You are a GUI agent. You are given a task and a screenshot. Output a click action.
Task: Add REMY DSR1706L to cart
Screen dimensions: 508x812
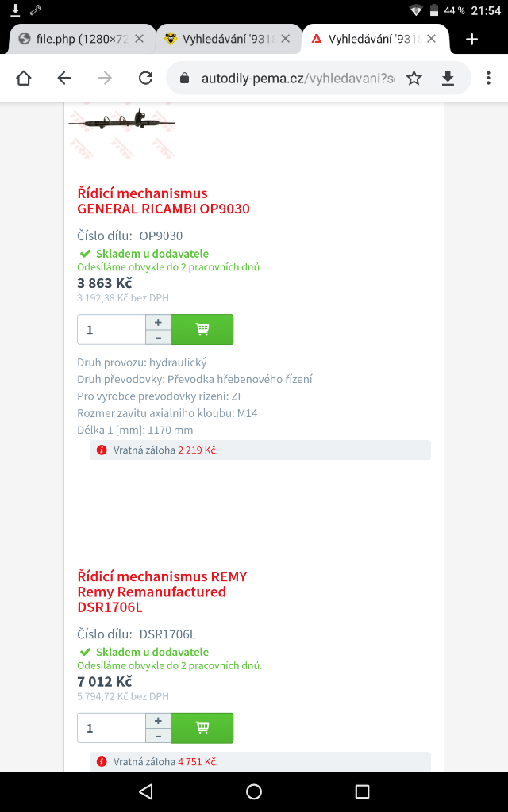202,728
